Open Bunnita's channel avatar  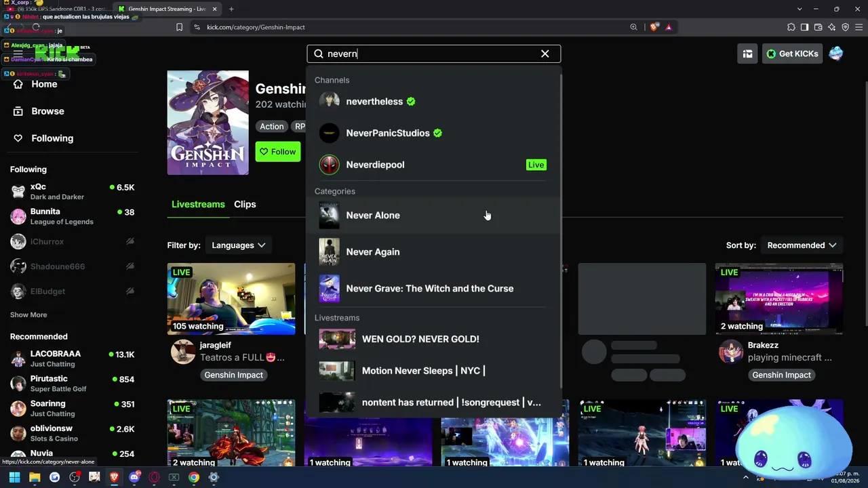pyautogui.click(x=18, y=216)
